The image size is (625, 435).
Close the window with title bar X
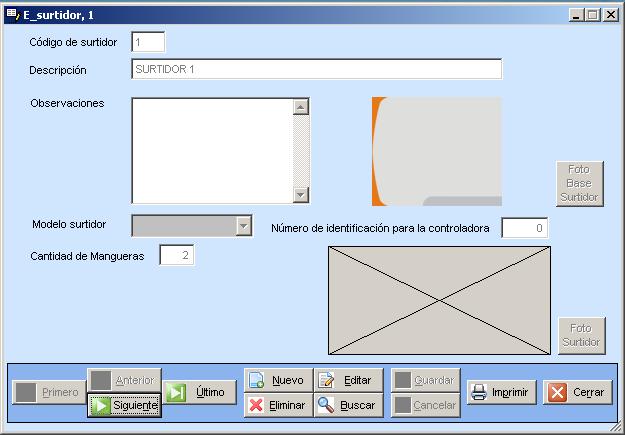tap(611, 15)
